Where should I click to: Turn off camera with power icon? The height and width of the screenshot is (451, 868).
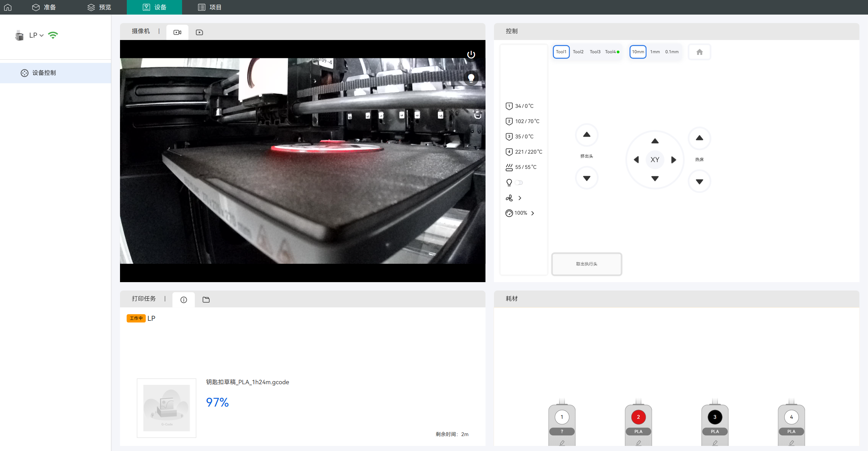[x=471, y=54]
